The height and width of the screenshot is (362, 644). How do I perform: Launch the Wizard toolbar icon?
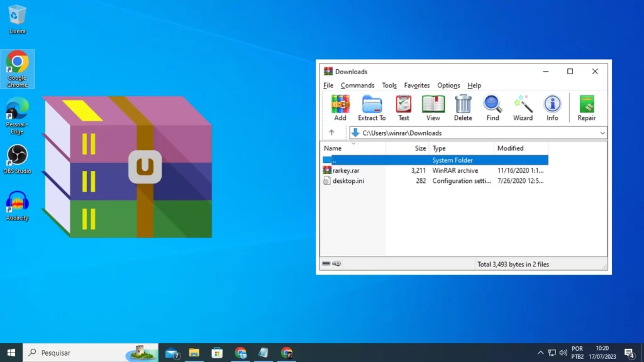coord(523,107)
